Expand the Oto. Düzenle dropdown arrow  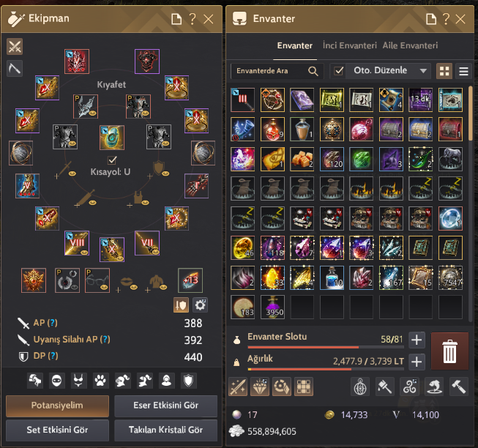(x=423, y=71)
